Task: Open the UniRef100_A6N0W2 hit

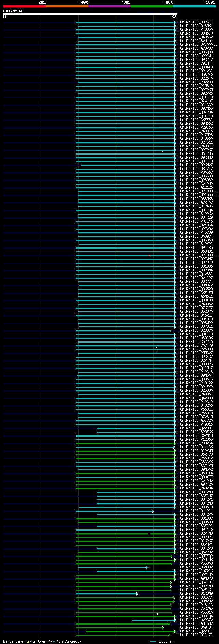Action: (196, 567)
